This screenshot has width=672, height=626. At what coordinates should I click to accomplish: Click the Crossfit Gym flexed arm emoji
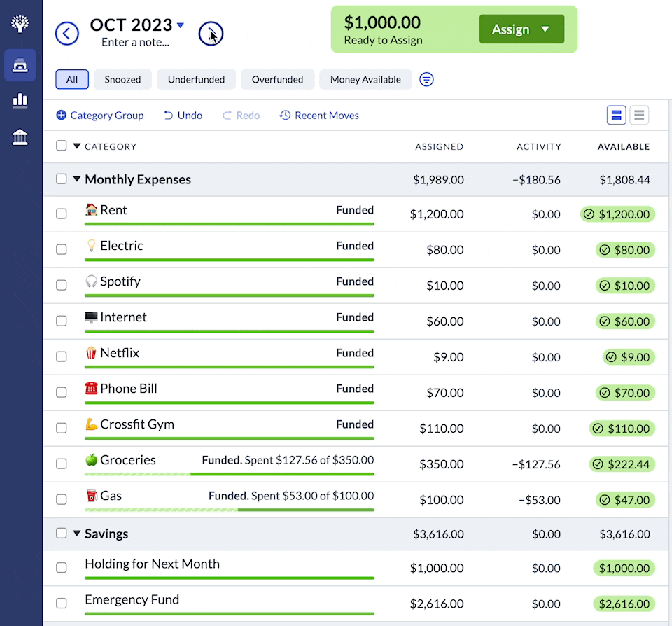pyautogui.click(x=91, y=424)
